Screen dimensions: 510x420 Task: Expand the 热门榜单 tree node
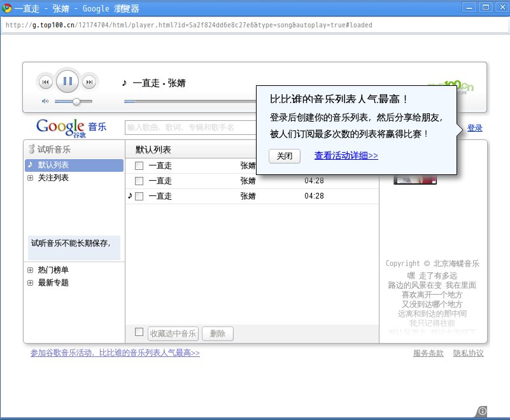(31, 270)
